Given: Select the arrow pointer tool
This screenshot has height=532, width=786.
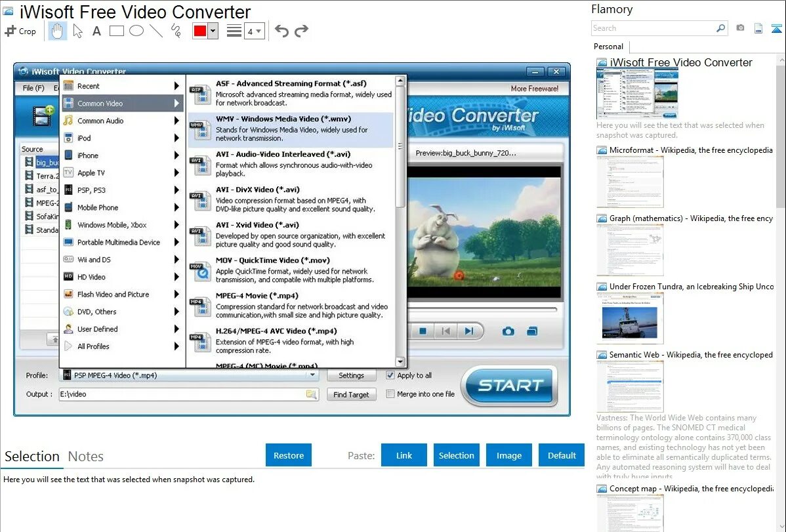Looking at the screenshot, I should [77, 31].
